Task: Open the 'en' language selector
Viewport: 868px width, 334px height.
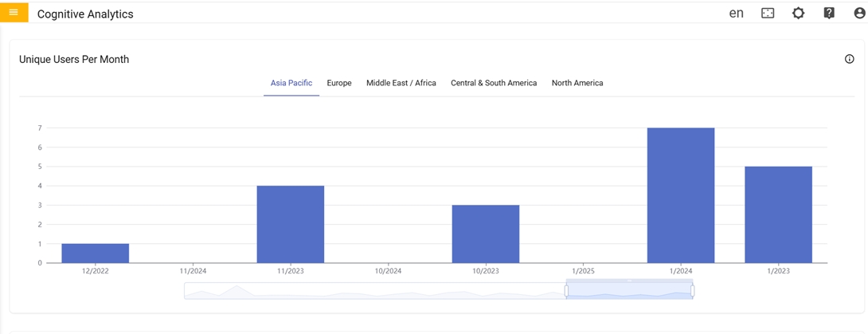Action: click(736, 14)
